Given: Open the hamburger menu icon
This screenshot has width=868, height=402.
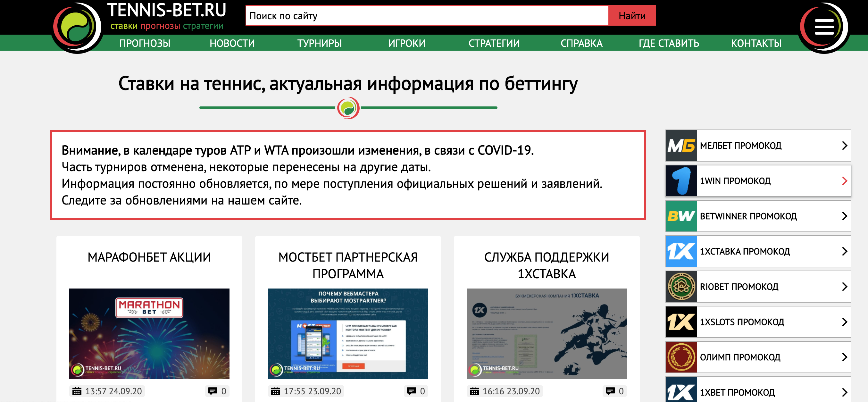Looking at the screenshot, I should coord(824,27).
